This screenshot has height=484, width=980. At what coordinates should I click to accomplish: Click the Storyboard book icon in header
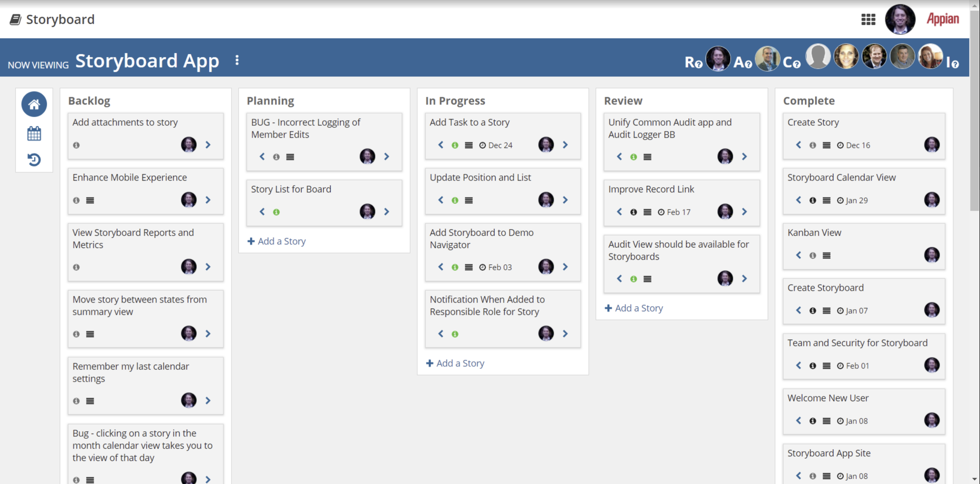[x=15, y=19]
